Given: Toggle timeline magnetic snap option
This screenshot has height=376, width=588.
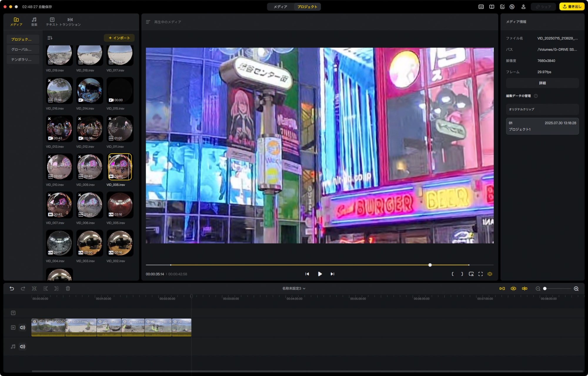Looking at the screenshot, I should (x=513, y=288).
